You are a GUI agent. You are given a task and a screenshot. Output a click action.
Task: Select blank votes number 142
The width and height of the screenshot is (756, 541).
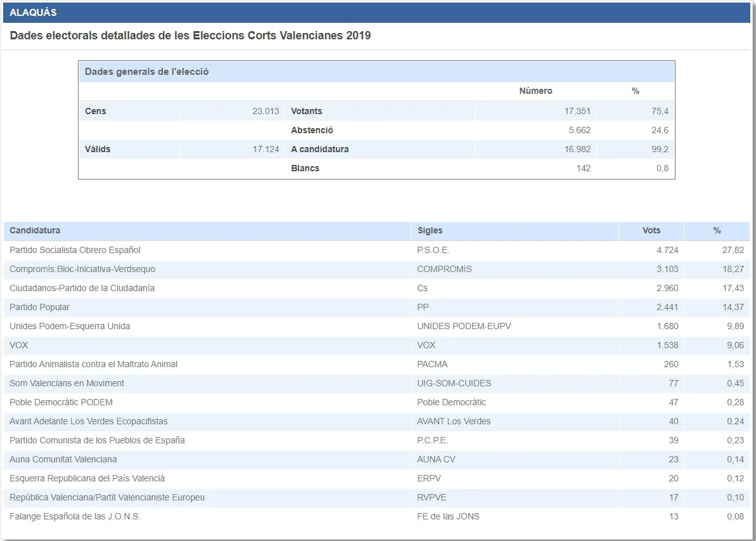point(584,168)
